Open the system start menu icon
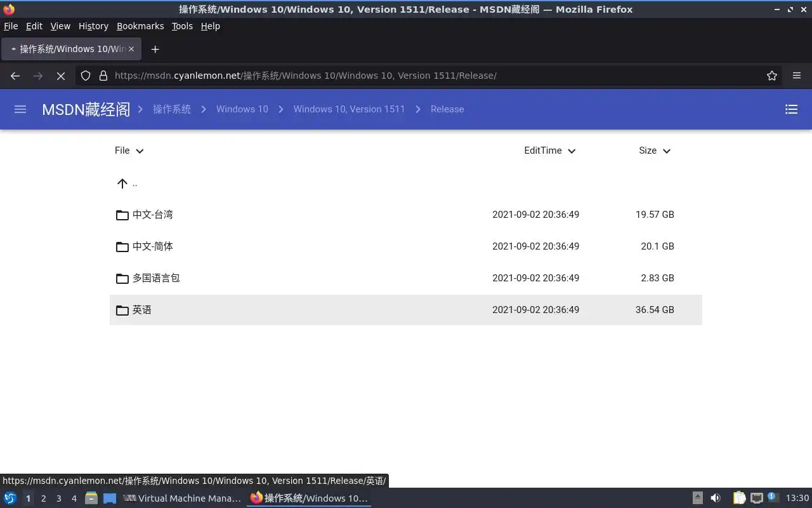The width and height of the screenshot is (812, 508). pos(10,498)
